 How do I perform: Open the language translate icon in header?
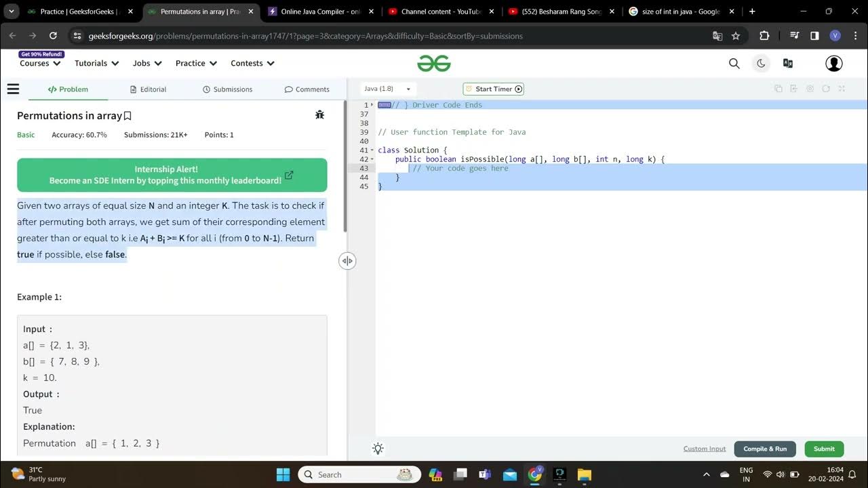(x=788, y=63)
